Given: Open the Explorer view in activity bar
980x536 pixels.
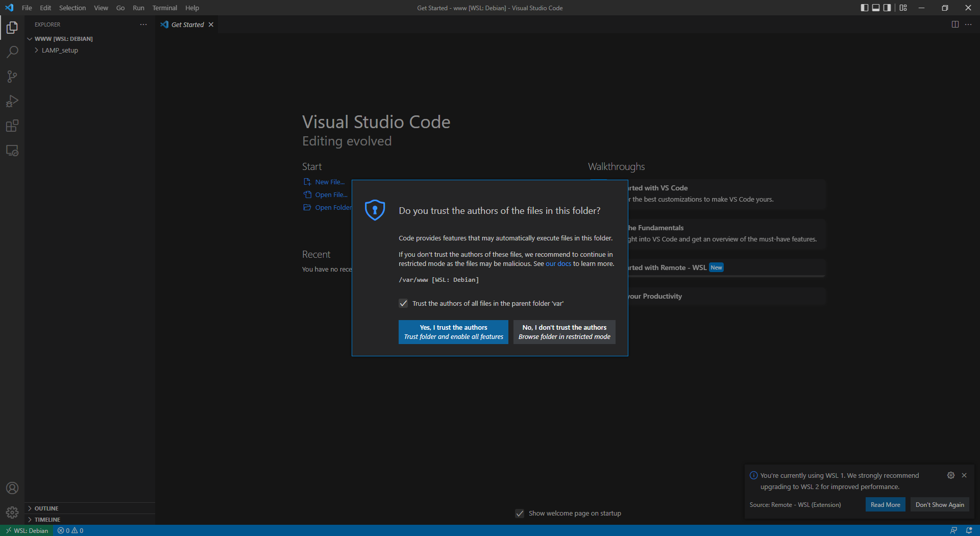Looking at the screenshot, I should pos(12,28).
